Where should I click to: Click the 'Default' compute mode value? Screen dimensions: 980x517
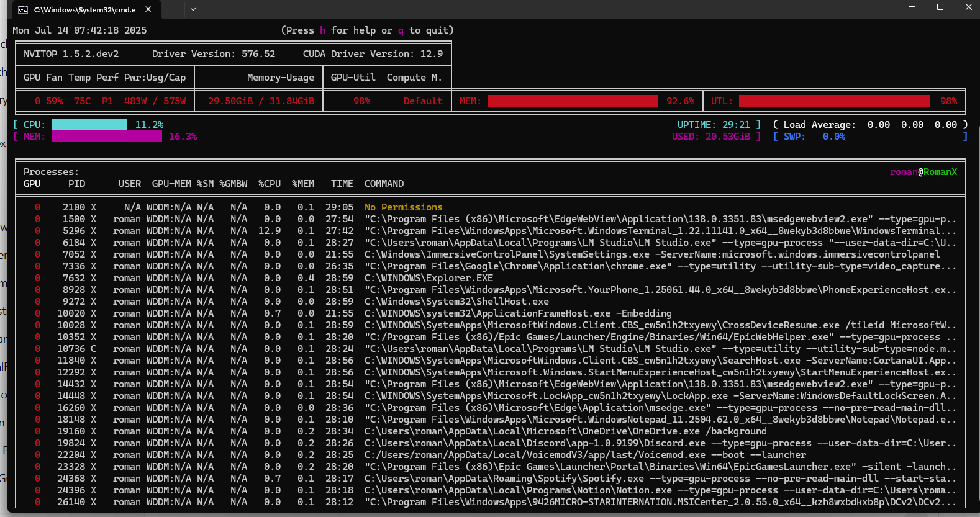tap(423, 101)
